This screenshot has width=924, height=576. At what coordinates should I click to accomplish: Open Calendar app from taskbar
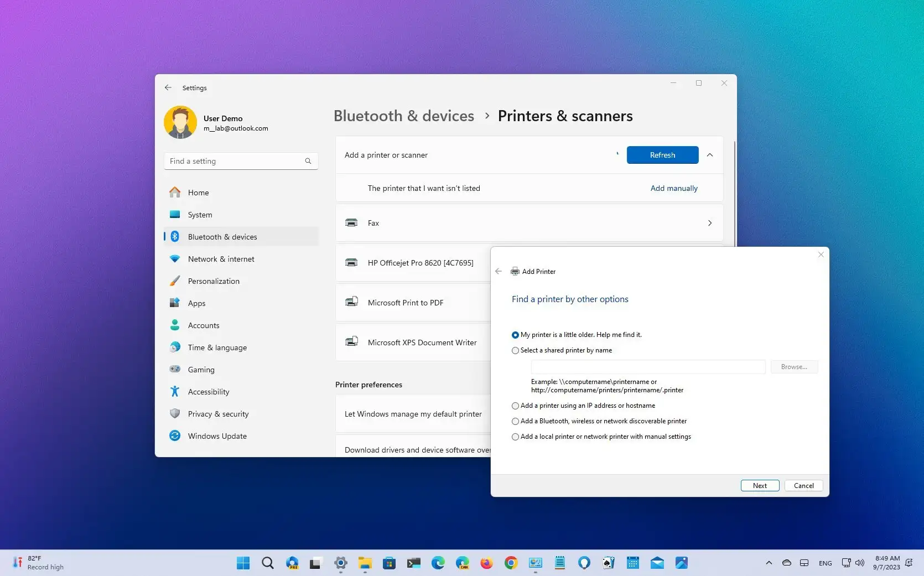click(x=633, y=563)
